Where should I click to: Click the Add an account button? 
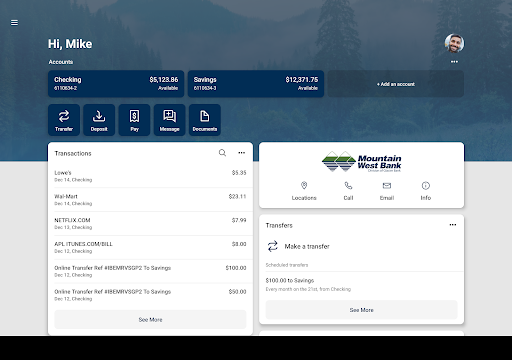tap(396, 84)
